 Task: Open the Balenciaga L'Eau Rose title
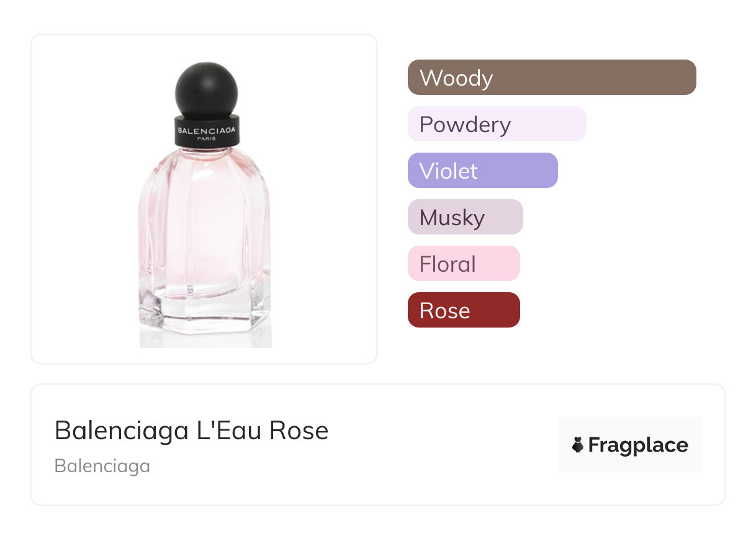click(x=191, y=431)
